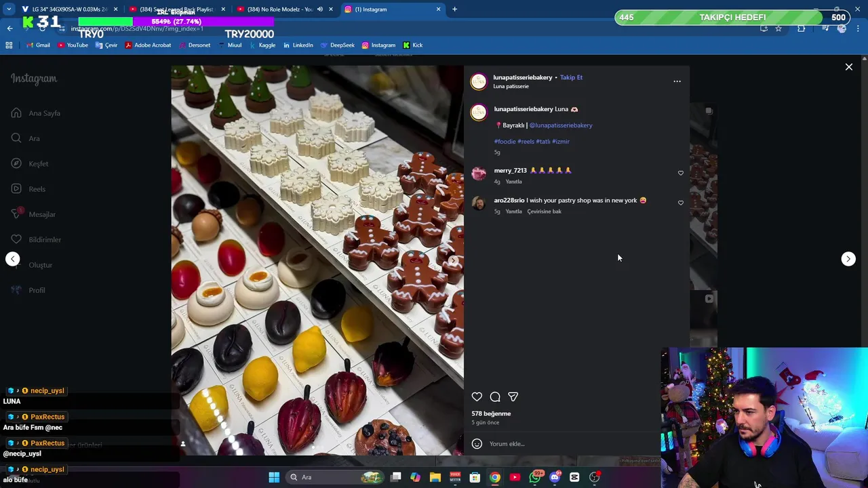The height and width of the screenshot is (488, 868).
Task: Open @lunapatisseriebakery mention link
Action: point(561,125)
